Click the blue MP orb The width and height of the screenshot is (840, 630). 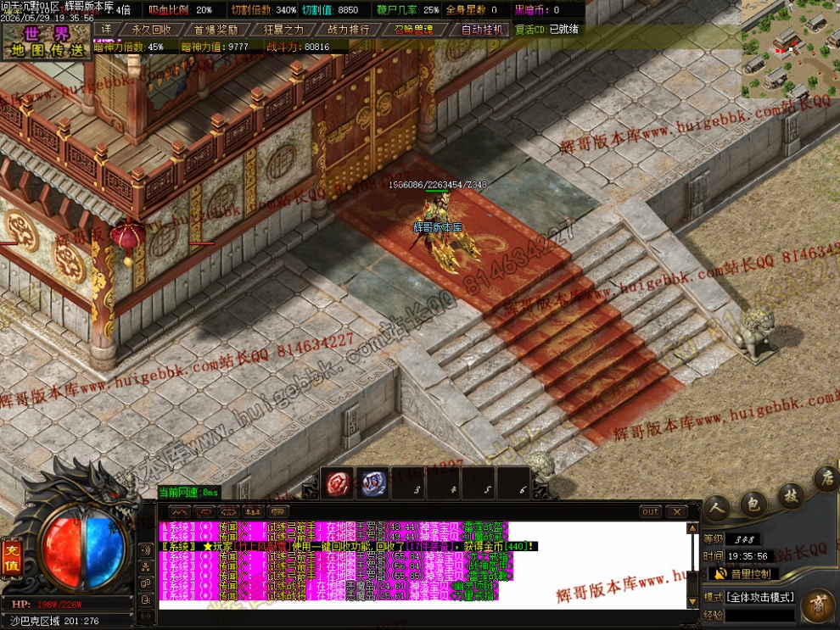click(x=104, y=551)
